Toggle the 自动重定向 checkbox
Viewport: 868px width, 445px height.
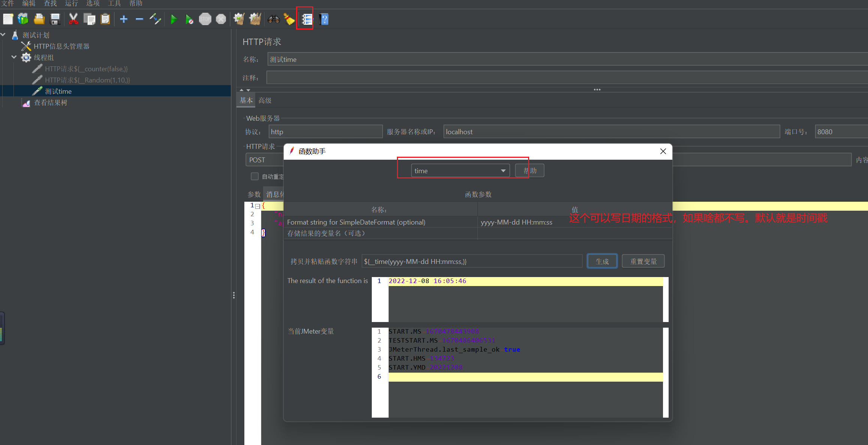click(x=255, y=176)
